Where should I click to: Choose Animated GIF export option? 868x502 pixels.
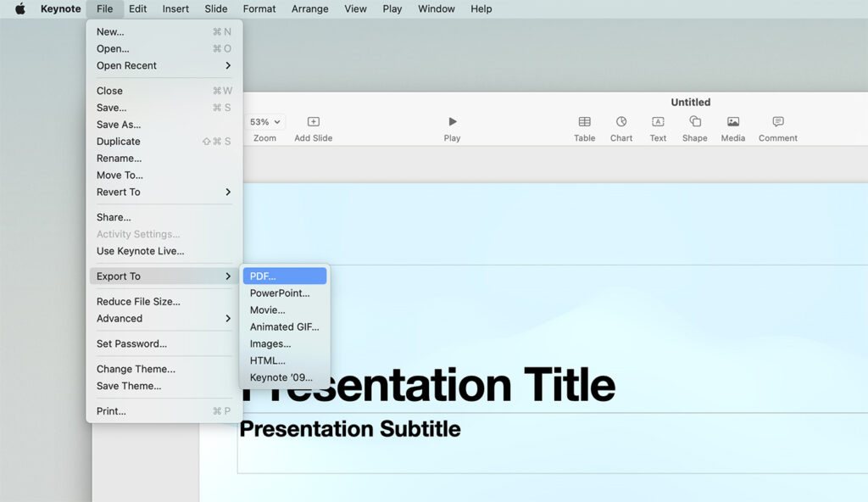pyautogui.click(x=284, y=326)
